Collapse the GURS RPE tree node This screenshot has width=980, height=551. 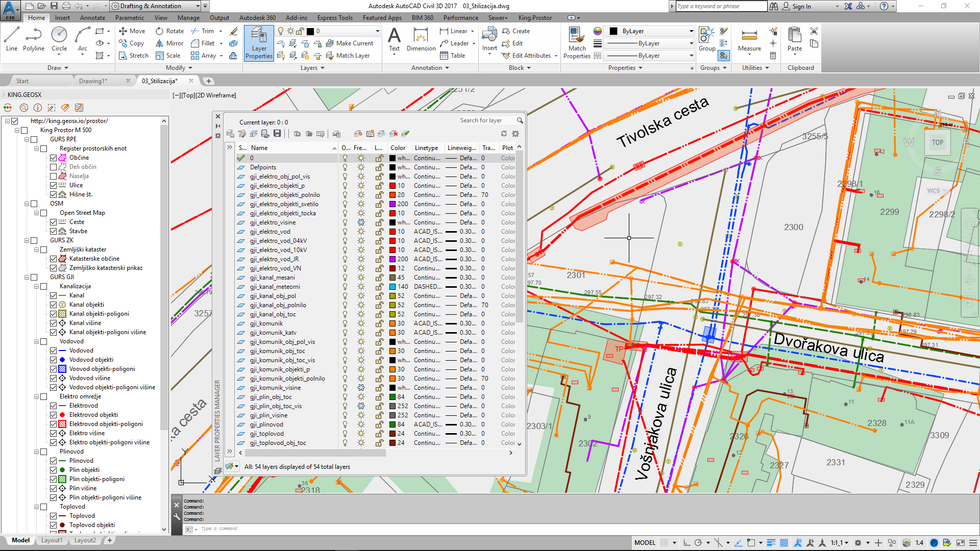tap(27, 139)
